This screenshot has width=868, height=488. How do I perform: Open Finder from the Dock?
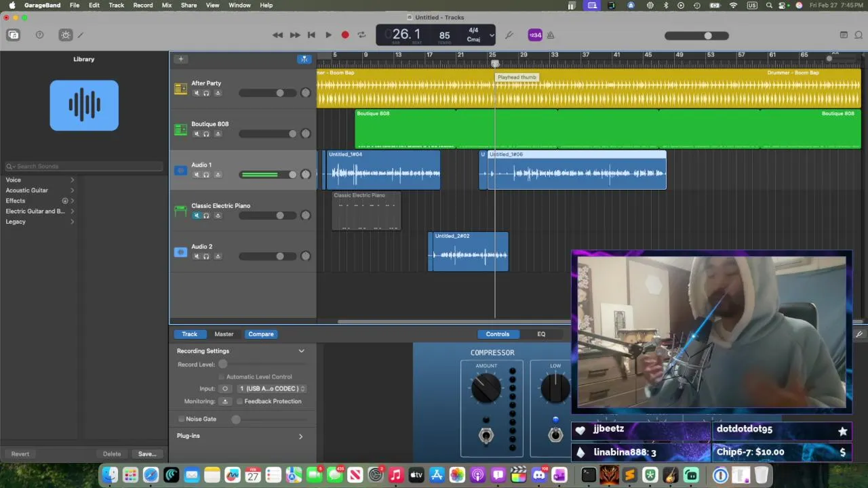click(110, 475)
